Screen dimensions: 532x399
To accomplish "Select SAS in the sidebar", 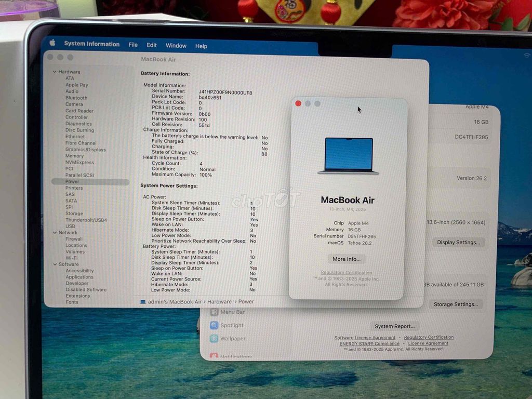I will tap(70, 194).
